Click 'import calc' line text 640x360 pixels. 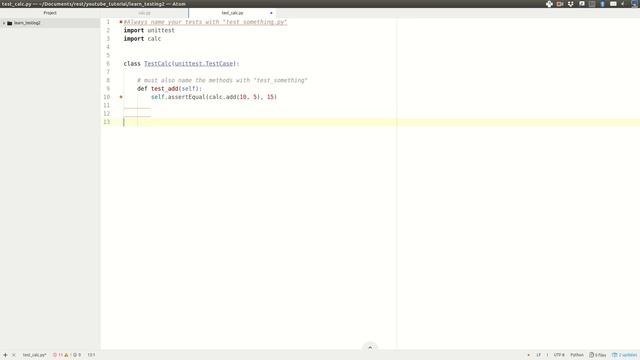click(142, 38)
